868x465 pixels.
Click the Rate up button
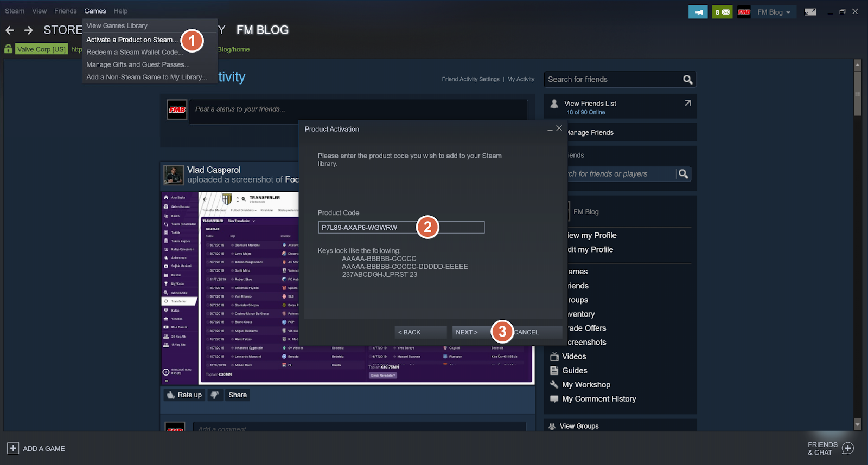pos(184,395)
